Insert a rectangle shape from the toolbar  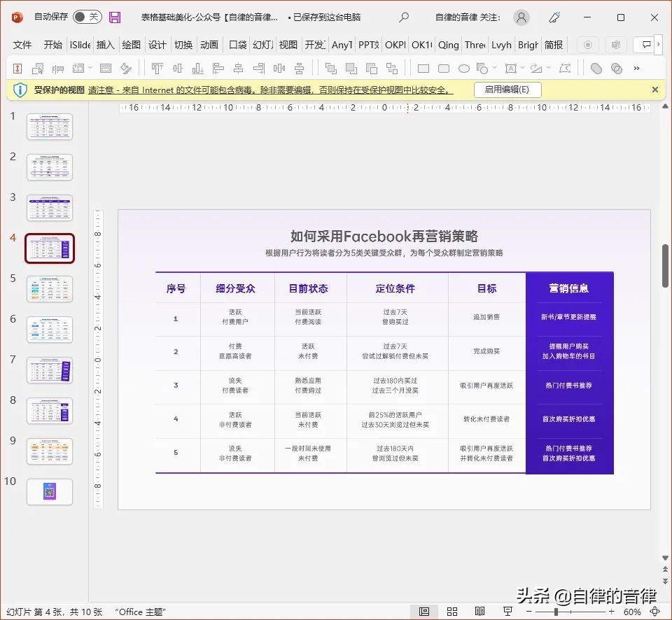pos(423,68)
